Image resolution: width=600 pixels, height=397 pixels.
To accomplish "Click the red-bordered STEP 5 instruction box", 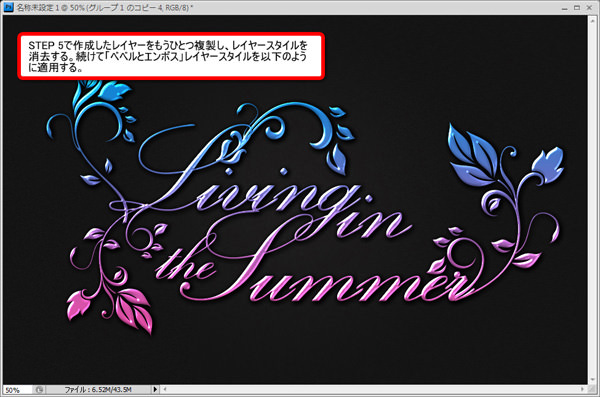I will click(x=171, y=56).
